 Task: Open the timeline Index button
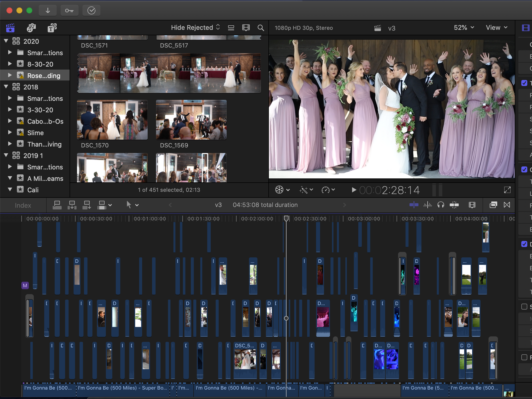[x=23, y=205]
